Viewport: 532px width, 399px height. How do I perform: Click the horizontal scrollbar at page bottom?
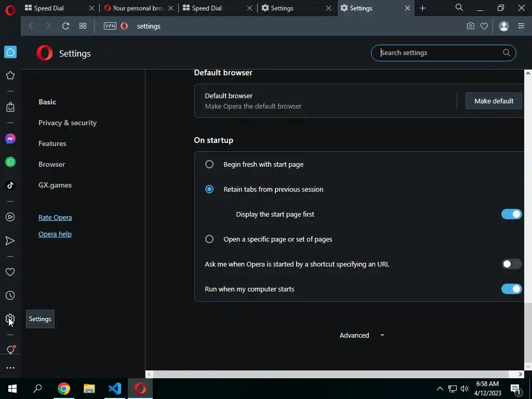tap(331, 374)
